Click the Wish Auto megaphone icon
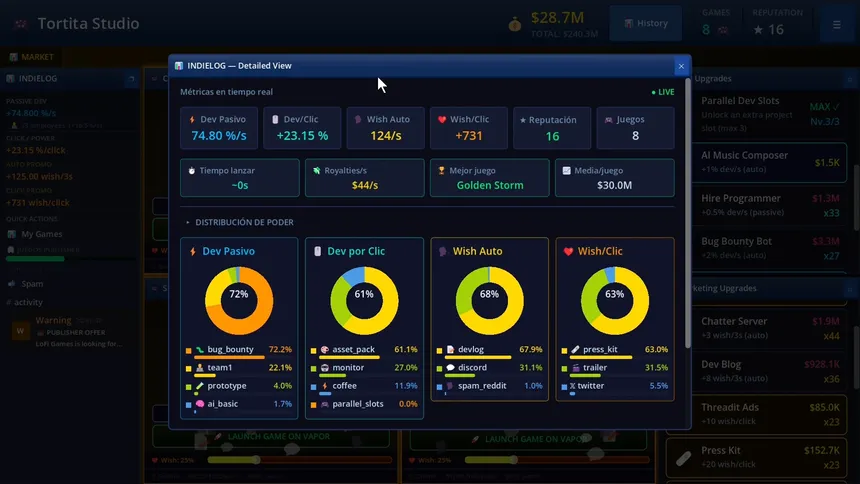This screenshot has height=484, width=860. tap(358, 119)
